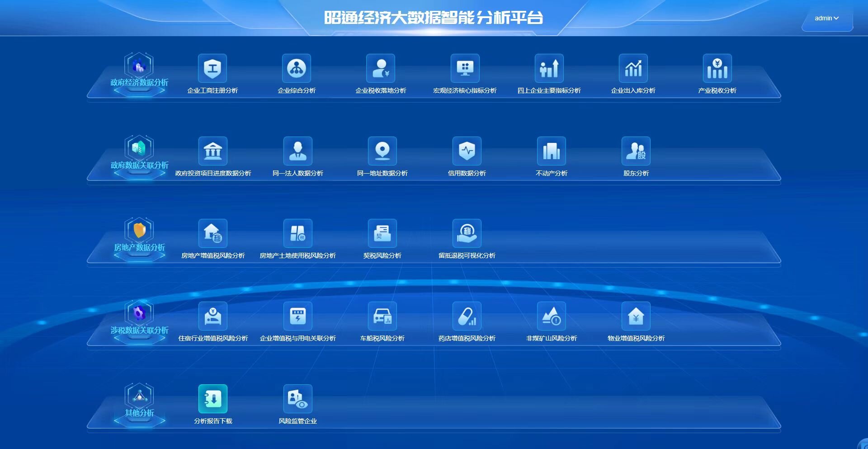
Task: Open the 风险监管企业 monitoring icon
Action: click(297, 399)
